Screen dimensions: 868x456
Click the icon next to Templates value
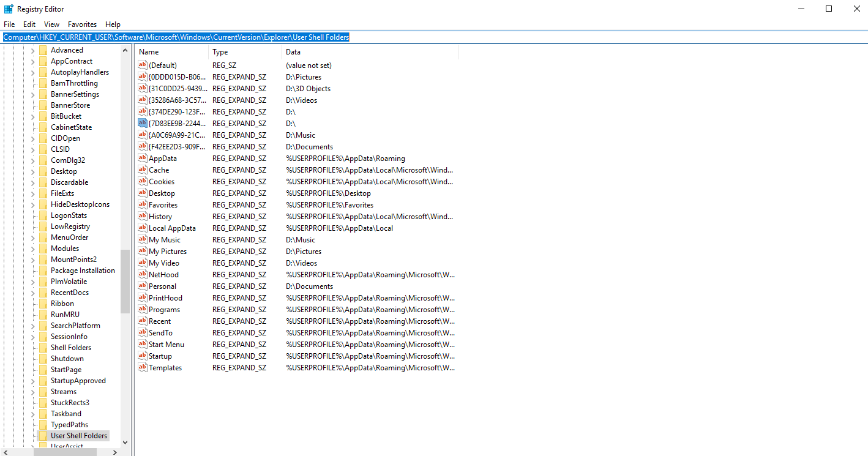click(x=143, y=367)
